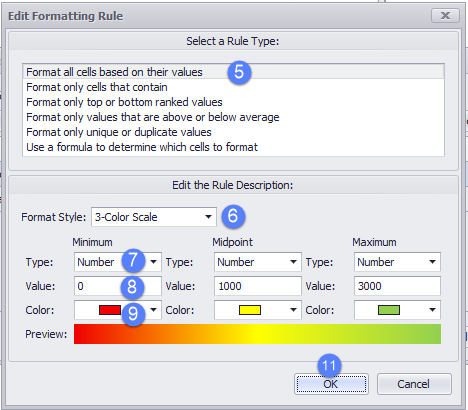The width and height of the screenshot is (468, 410).
Task: Click the Maximum Value field showing 3000
Action: [397, 286]
